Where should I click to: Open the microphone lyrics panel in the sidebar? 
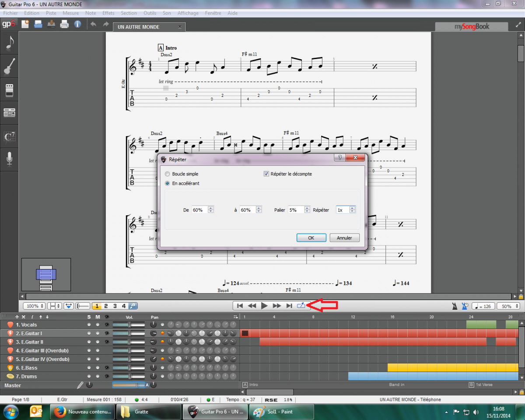pyautogui.click(x=10, y=158)
